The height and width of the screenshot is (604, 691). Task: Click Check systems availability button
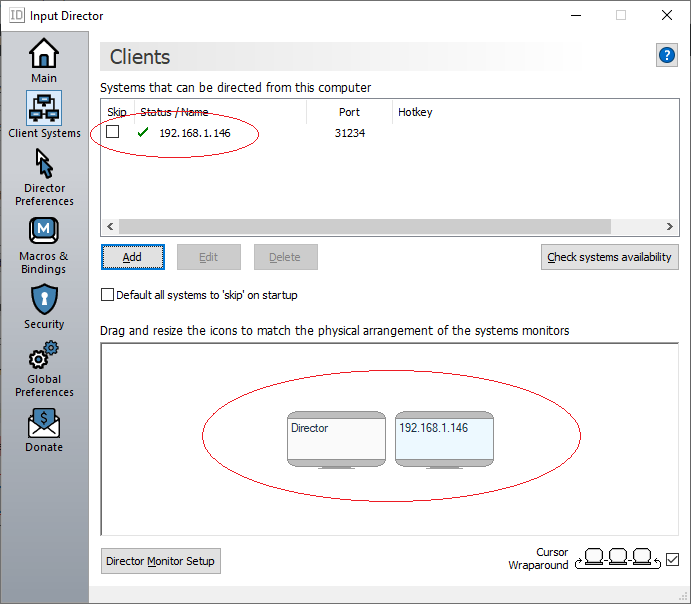(609, 257)
